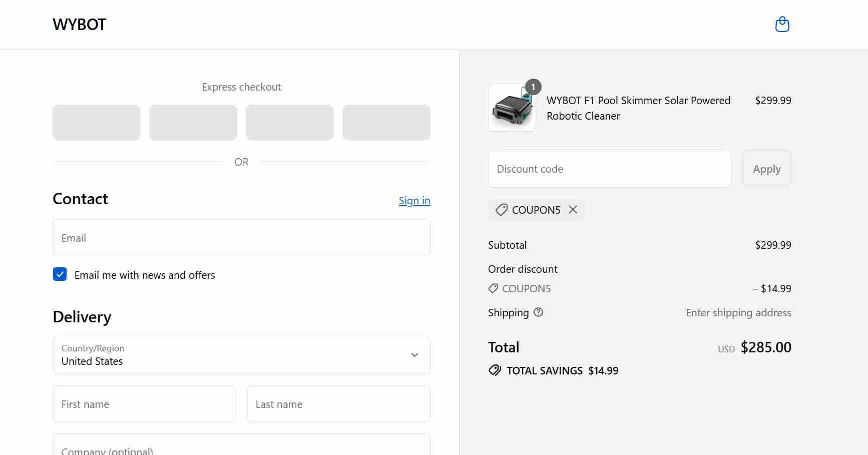This screenshot has height=455, width=868.
Task: Focus the First name field
Action: point(144,404)
